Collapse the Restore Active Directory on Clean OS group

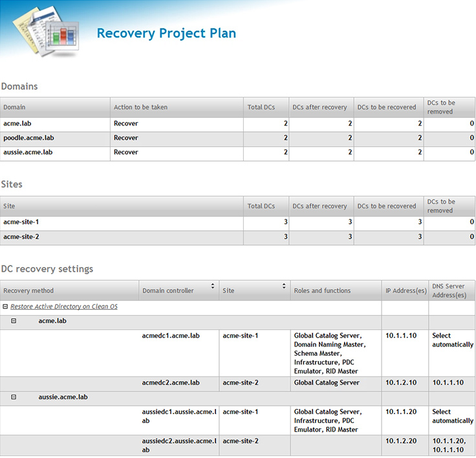[x=5, y=307]
